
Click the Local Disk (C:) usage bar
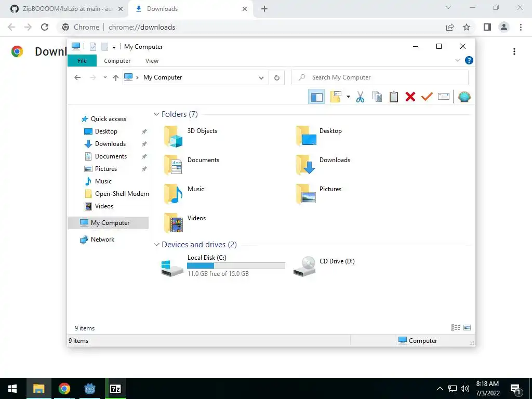tap(236, 266)
